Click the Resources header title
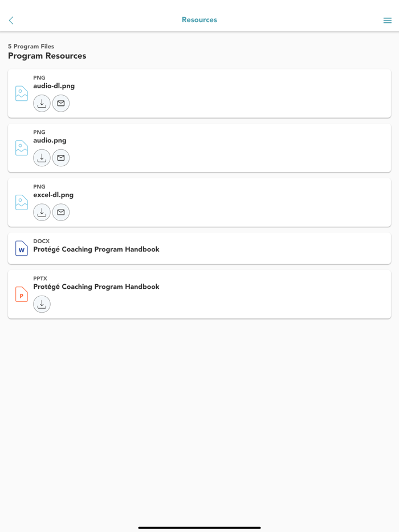 tap(199, 19)
